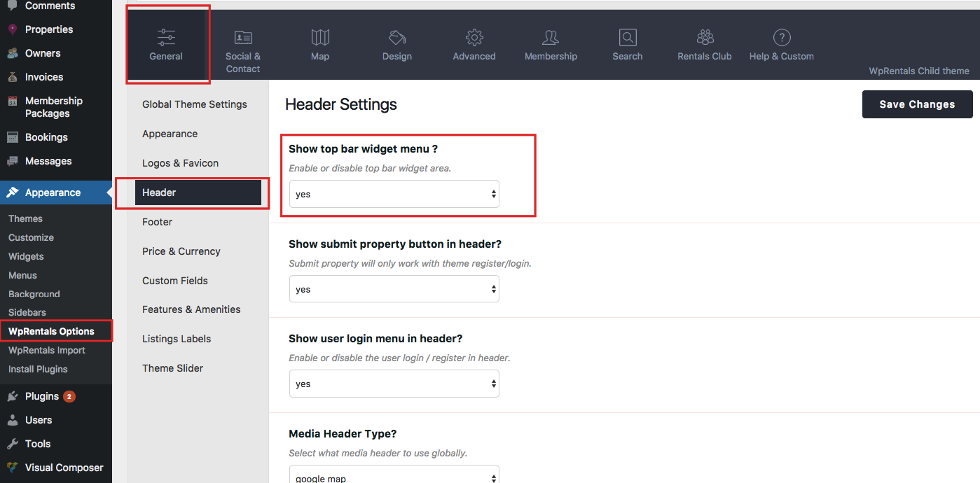Click the Bookings icon in sidebar
The image size is (980, 483).
[13, 137]
